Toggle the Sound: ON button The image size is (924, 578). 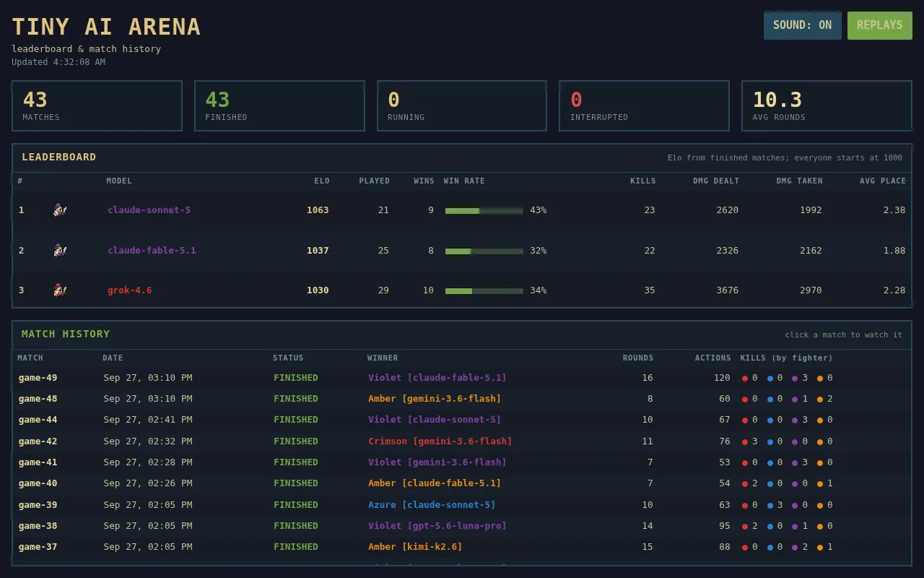802,25
